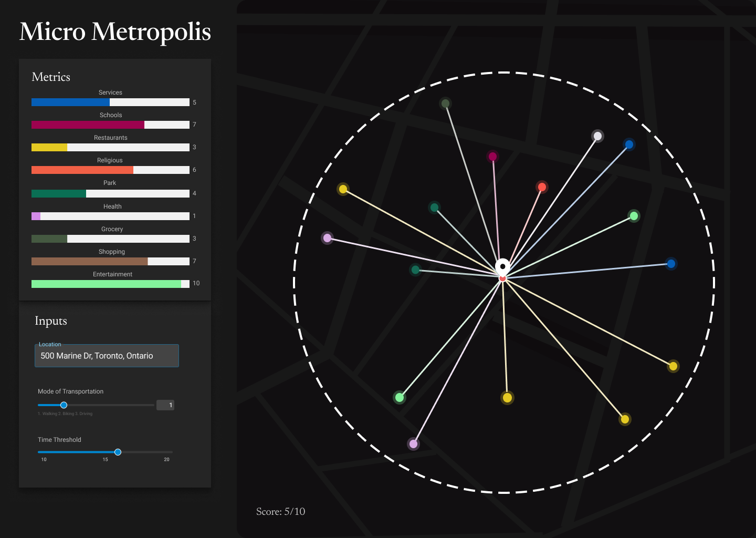Click the Mode of Transportation slider handle
Image resolution: width=756 pixels, height=538 pixels.
[x=64, y=405]
